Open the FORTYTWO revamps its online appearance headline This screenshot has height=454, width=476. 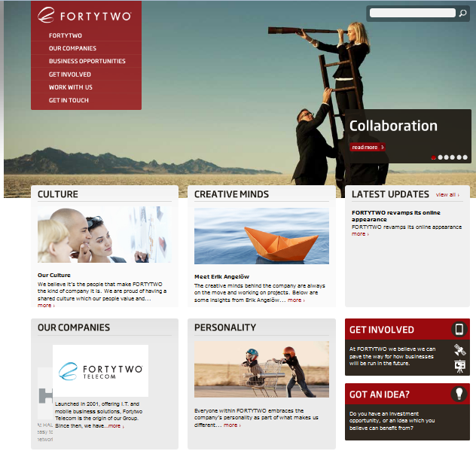(x=396, y=216)
